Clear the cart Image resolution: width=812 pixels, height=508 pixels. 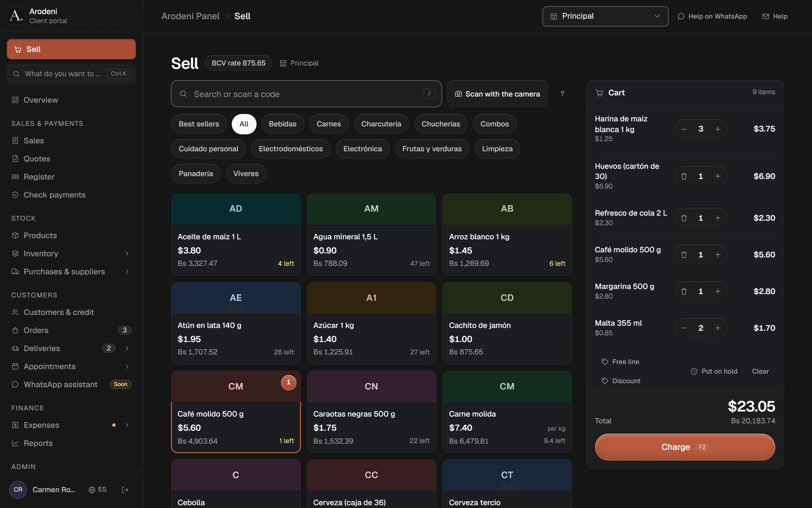click(760, 371)
